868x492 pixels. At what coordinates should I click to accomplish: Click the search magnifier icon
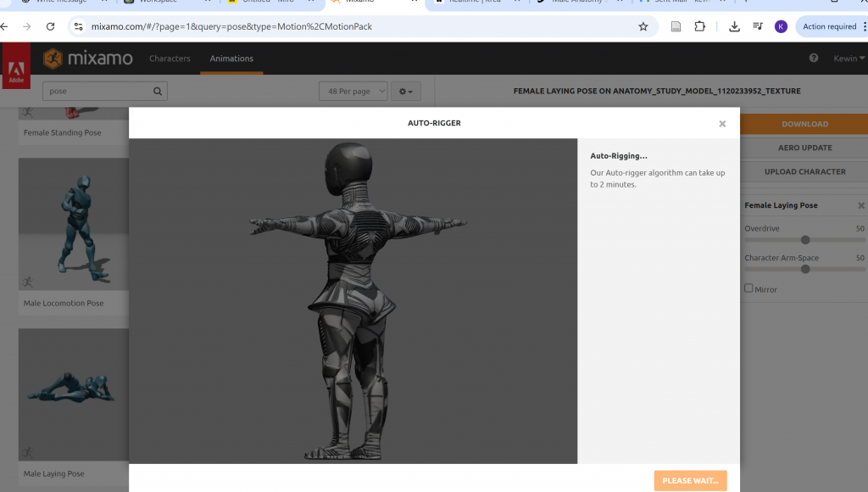point(158,92)
